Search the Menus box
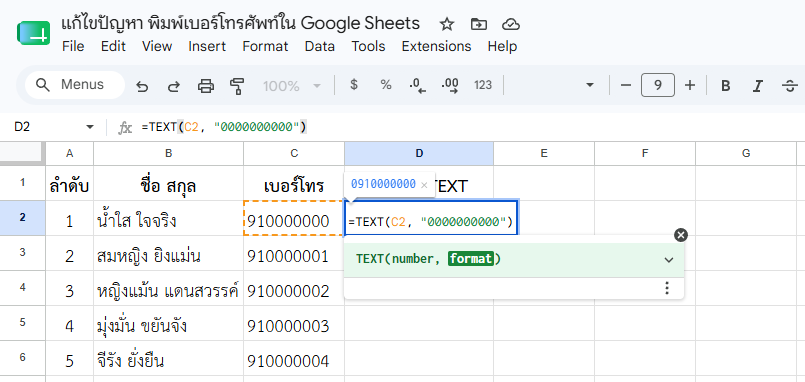Screen dimensions: 805x382 (x=75, y=85)
